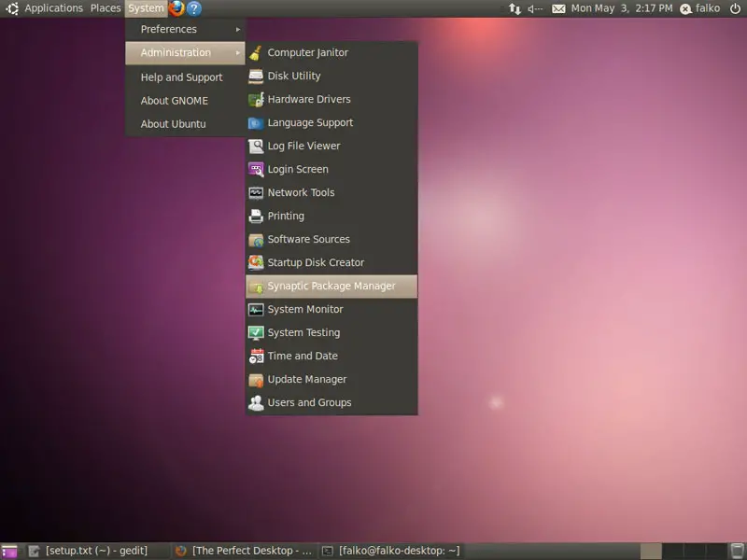Open System Monitor
The height and width of the screenshot is (560, 747).
pos(331,310)
